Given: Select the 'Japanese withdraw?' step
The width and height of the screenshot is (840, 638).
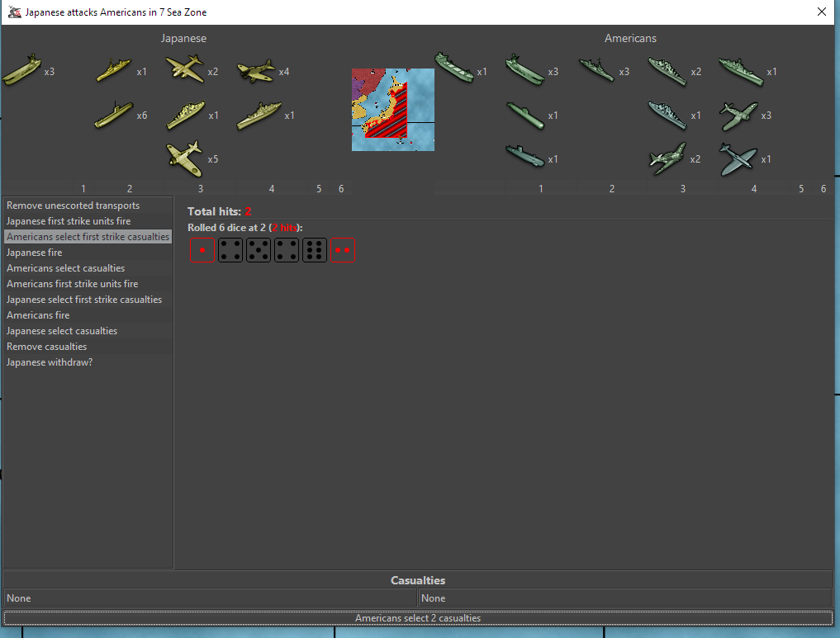Looking at the screenshot, I should [x=49, y=362].
